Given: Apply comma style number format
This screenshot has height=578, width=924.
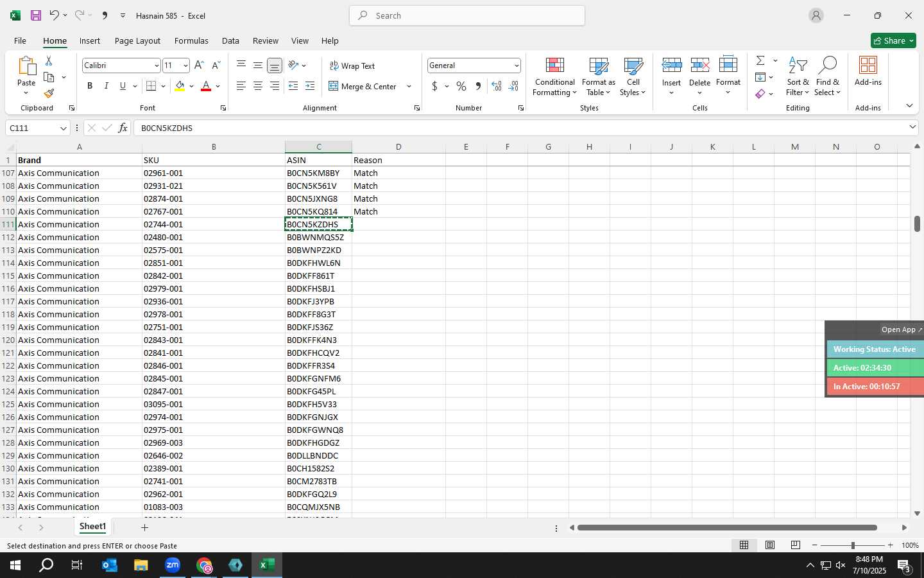Looking at the screenshot, I should point(478,86).
